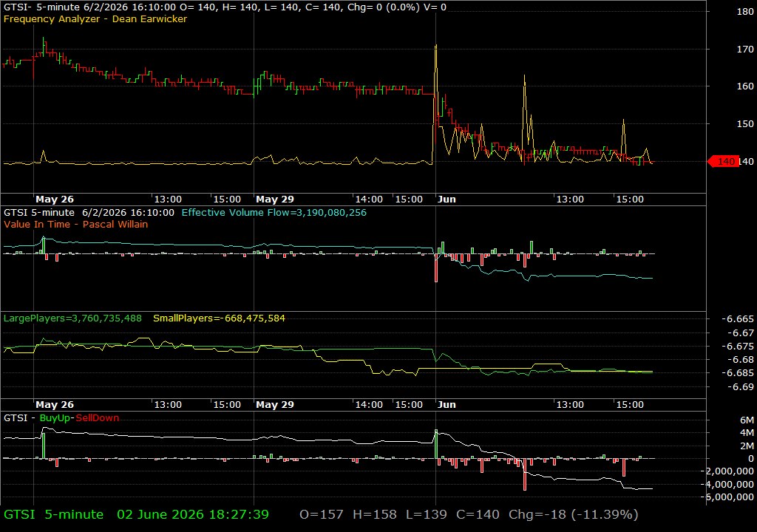Click 'Effective Volume Flow=3,190,080,256' readout
This screenshot has width=757, height=532.
click(x=274, y=213)
